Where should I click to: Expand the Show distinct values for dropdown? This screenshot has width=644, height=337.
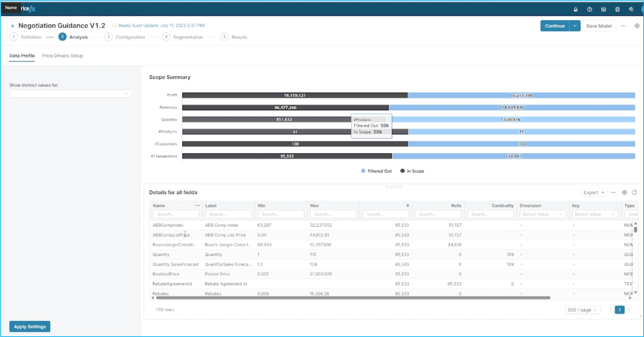click(x=71, y=94)
